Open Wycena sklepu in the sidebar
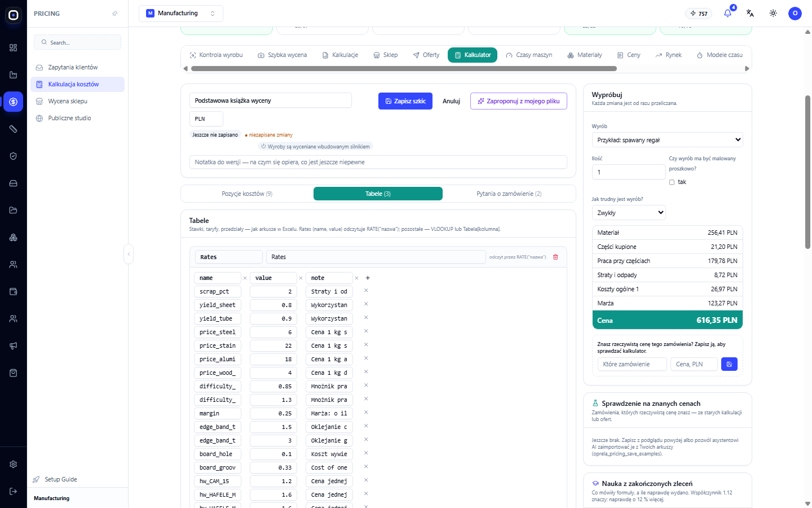This screenshot has height=508, width=812. click(x=78, y=102)
